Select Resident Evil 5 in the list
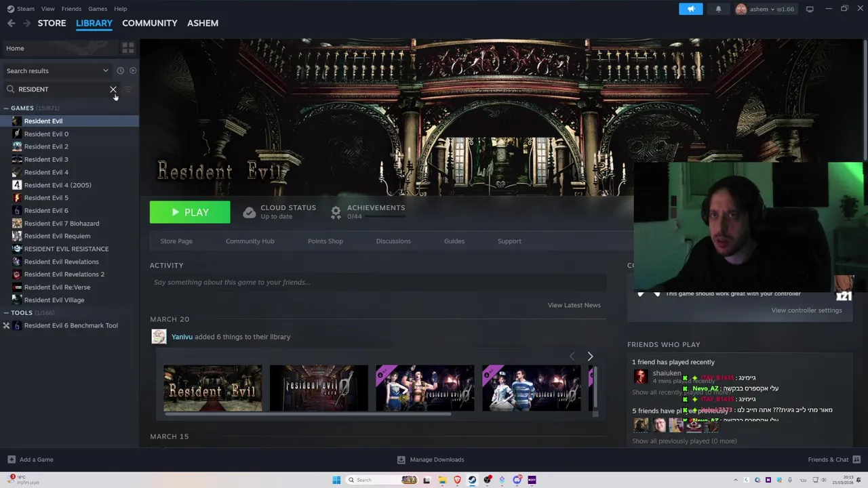This screenshot has width=868, height=488. (46, 198)
